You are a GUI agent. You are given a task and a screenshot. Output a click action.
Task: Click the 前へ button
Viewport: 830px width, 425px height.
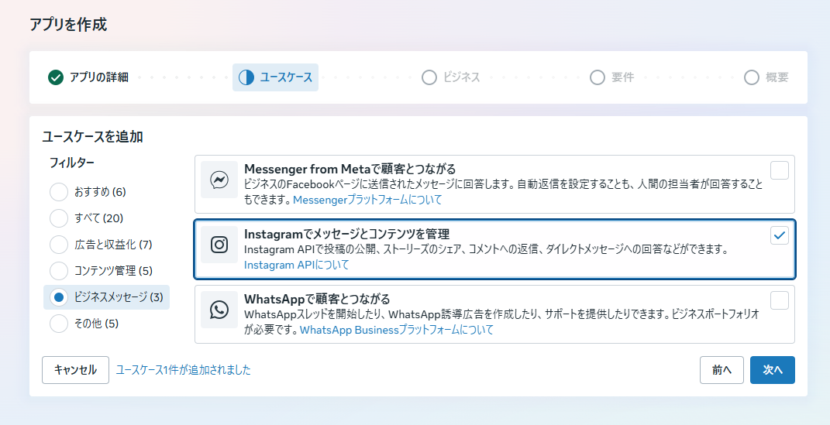721,370
